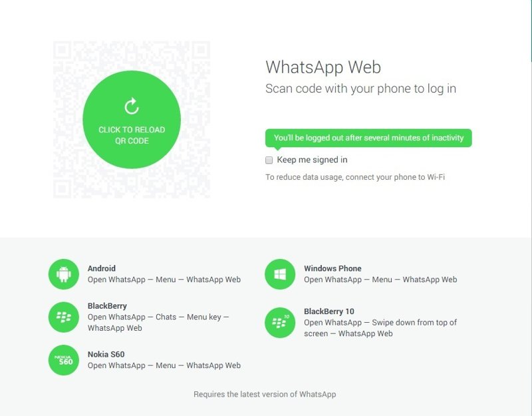Image resolution: width=532 pixels, height=416 pixels.
Task: Click the reduce data usage Wi-Fi hint
Action: 355,177
